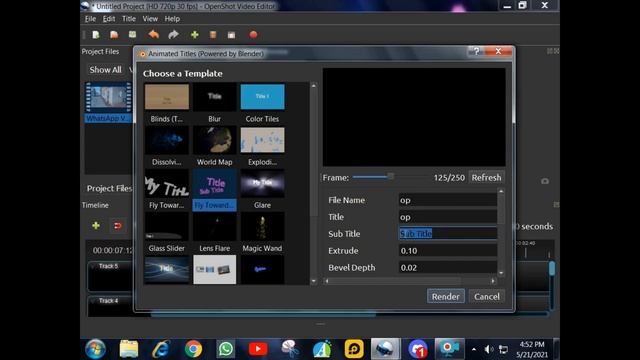640x360 pixels.
Task: Select the WhatsApp video in Project Files
Action: point(108,102)
